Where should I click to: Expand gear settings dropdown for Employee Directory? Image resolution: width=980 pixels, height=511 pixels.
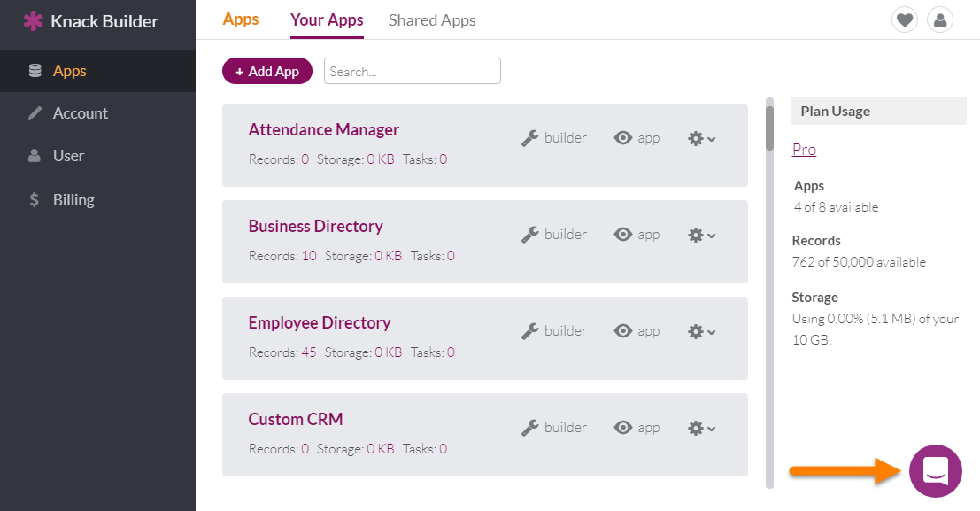coord(701,331)
